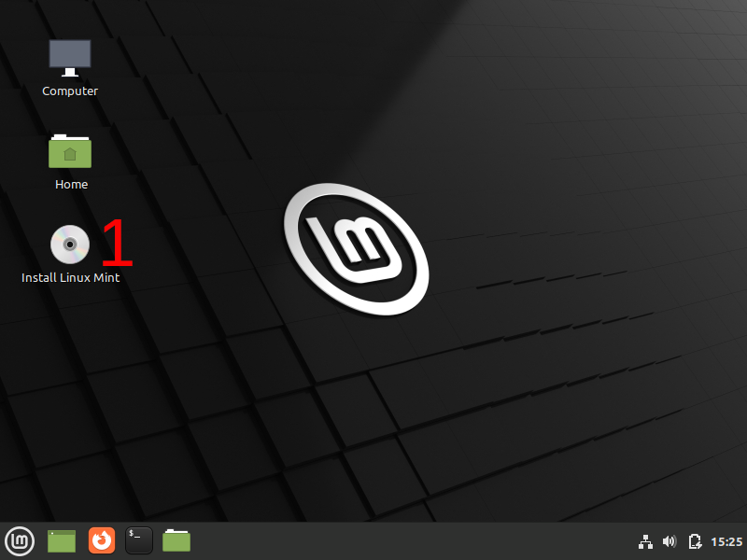
Task: Click the battery indicator in the tray
Action: tap(695, 540)
